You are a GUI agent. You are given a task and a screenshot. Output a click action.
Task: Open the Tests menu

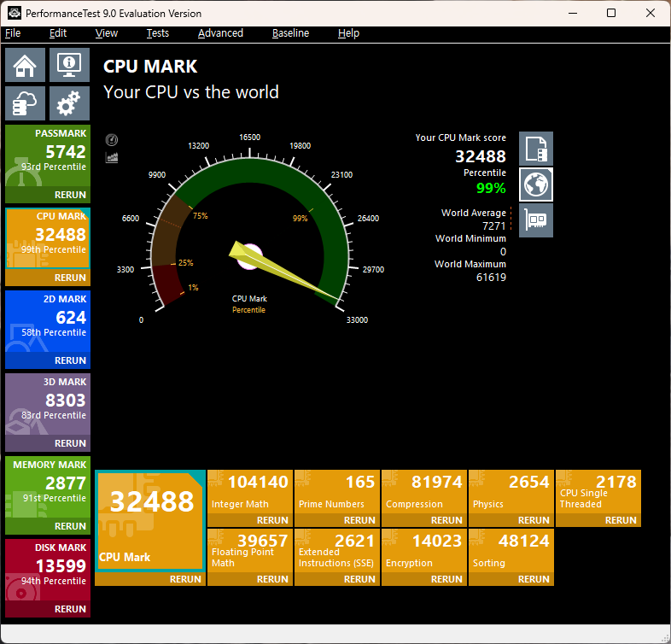tap(157, 33)
